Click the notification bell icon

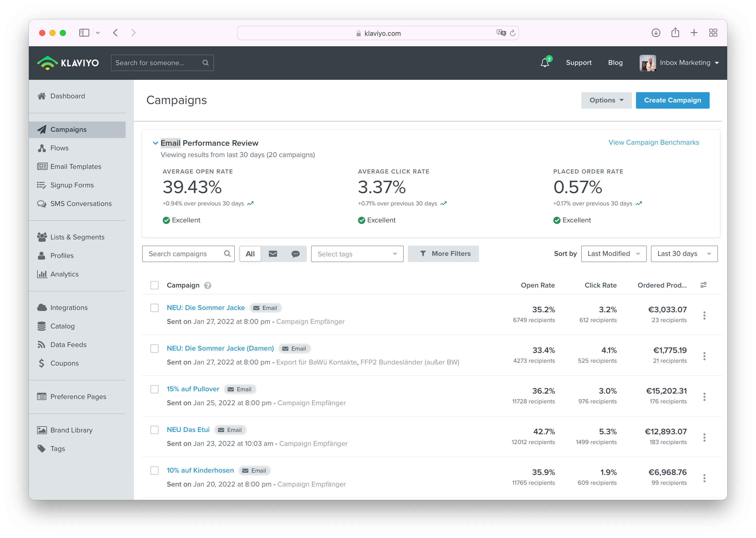[x=545, y=63]
